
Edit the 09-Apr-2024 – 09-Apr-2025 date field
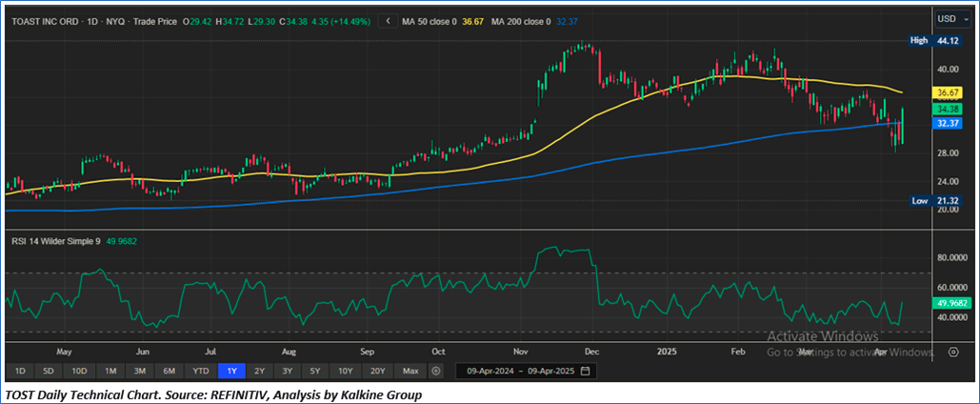coord(527,372)
